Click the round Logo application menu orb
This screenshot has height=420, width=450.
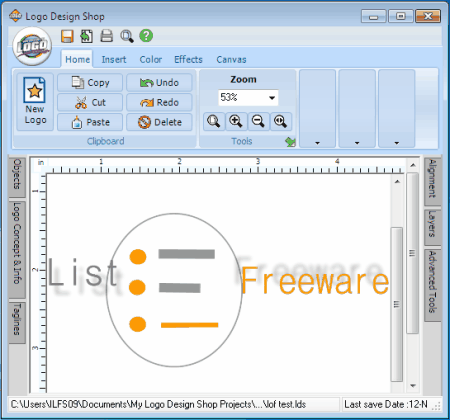(32, 47)
